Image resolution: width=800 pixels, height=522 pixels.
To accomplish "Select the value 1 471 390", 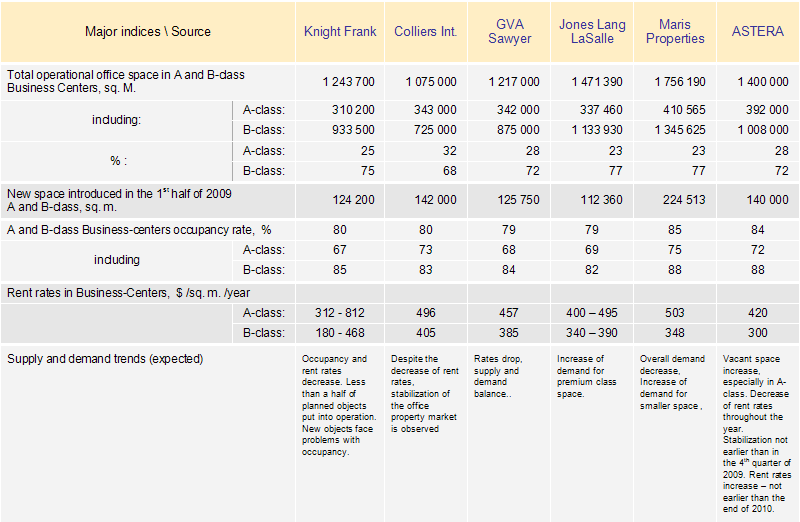I will (597, 82).
